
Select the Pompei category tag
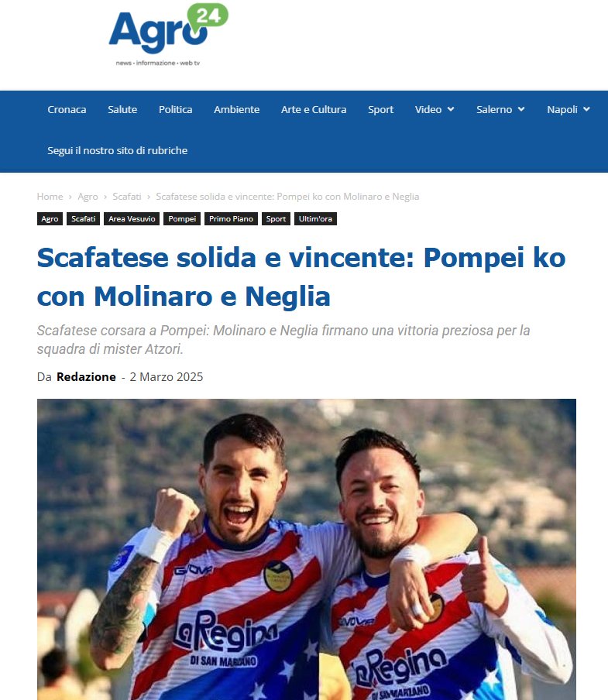point(182,218)
